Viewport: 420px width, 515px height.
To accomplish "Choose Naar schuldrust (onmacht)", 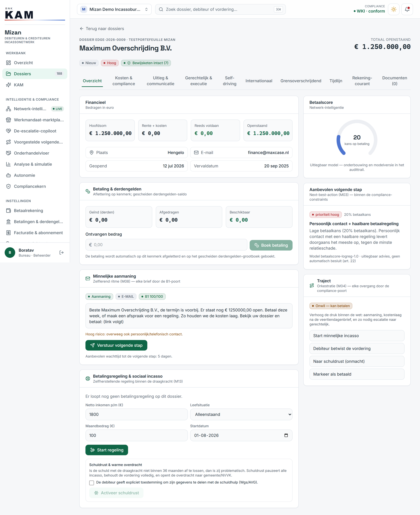I will tap(357, 361).
